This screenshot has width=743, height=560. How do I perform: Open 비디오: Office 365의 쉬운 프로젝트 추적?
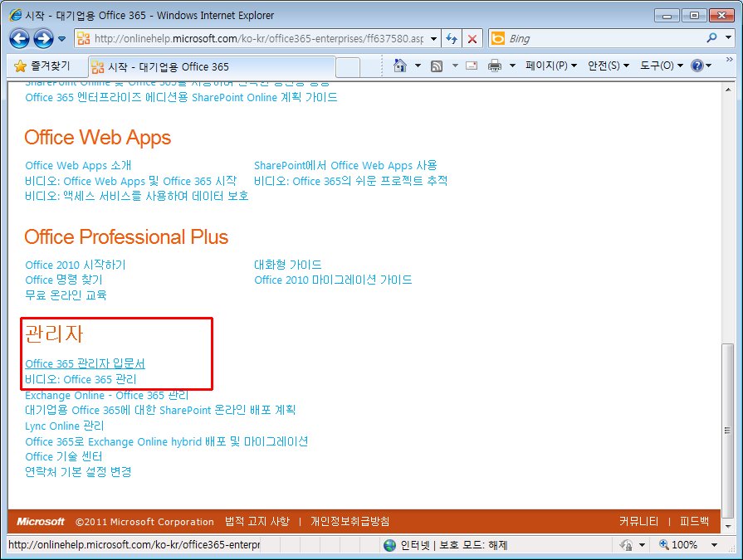pos(350,181)
